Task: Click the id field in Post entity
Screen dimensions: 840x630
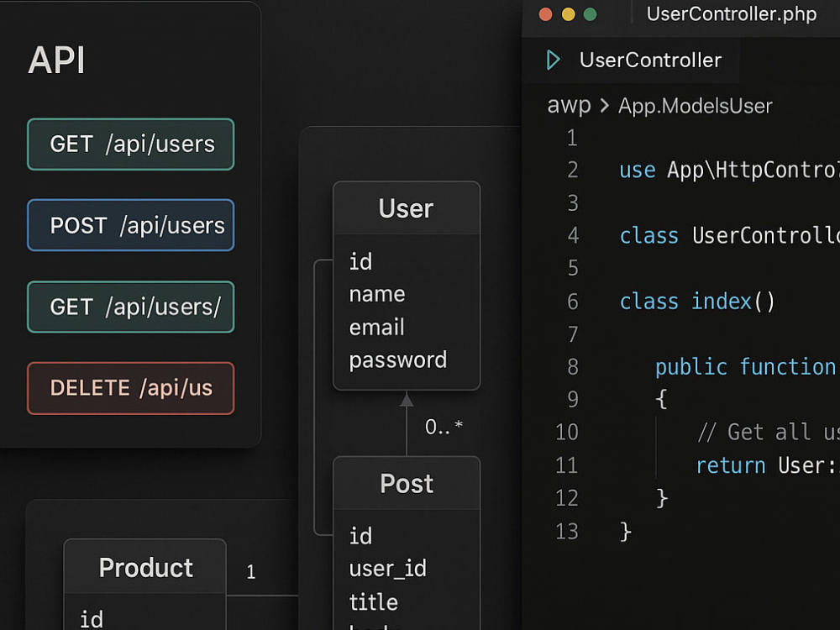Action: (360, 536)
